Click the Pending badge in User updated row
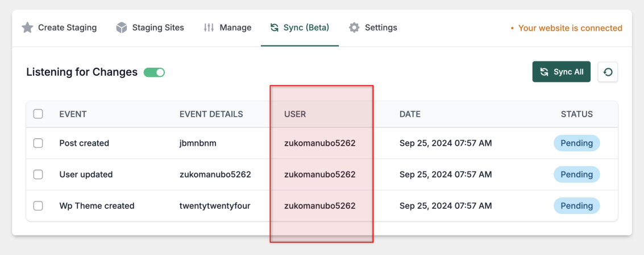644x255 pixels. (576, 174)
